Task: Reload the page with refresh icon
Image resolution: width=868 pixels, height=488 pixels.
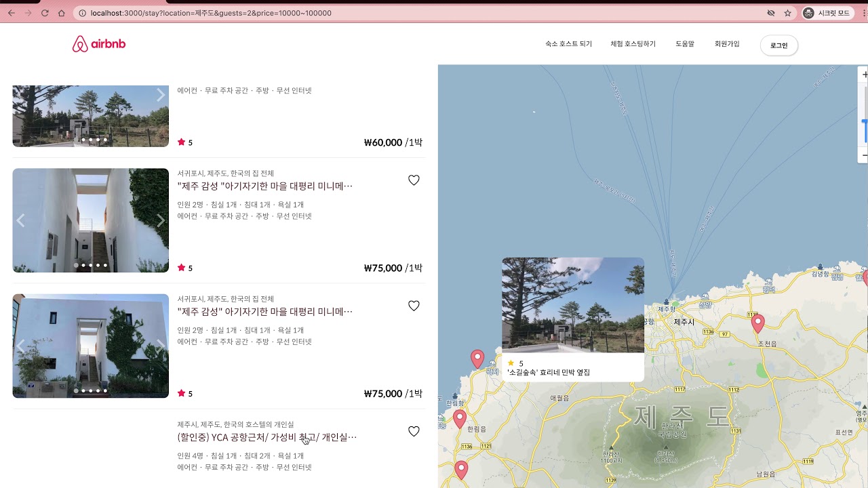Action: pyautogui.click(x=45, y=13)
